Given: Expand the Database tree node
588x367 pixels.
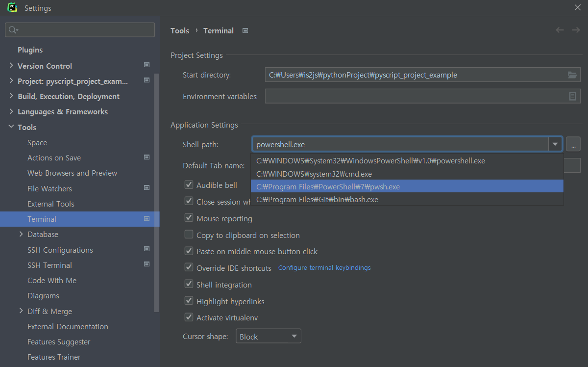Looking at the screenshot, I should 21,234.
